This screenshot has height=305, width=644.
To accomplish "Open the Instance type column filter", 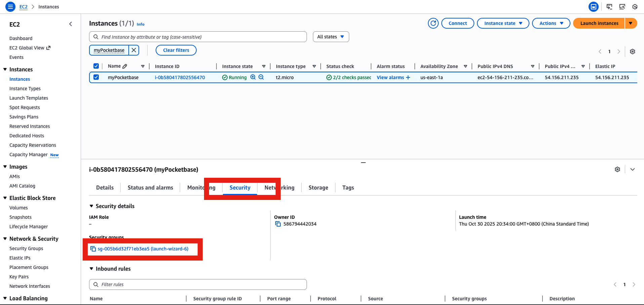I will point(314,66).
